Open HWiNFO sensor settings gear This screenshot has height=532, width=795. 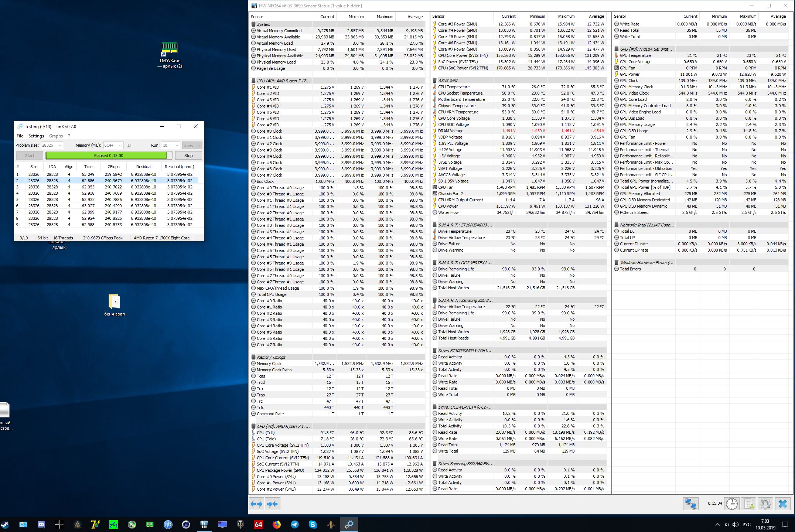[765, 504]
